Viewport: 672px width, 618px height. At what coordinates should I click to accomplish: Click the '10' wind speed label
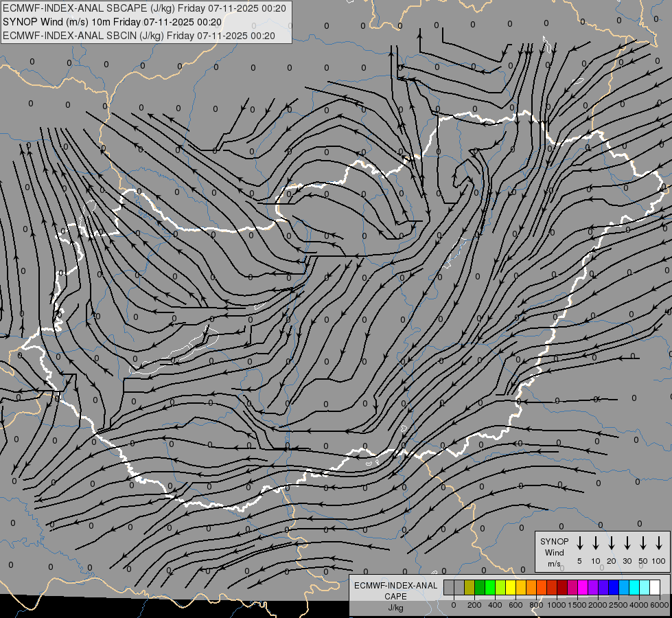coord(596,561)
